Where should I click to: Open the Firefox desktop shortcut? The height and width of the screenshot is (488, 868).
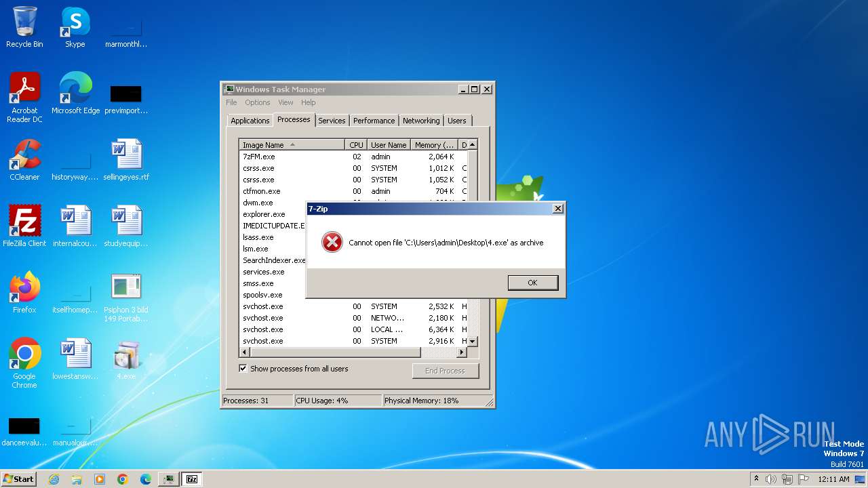(x=24, y=293)
